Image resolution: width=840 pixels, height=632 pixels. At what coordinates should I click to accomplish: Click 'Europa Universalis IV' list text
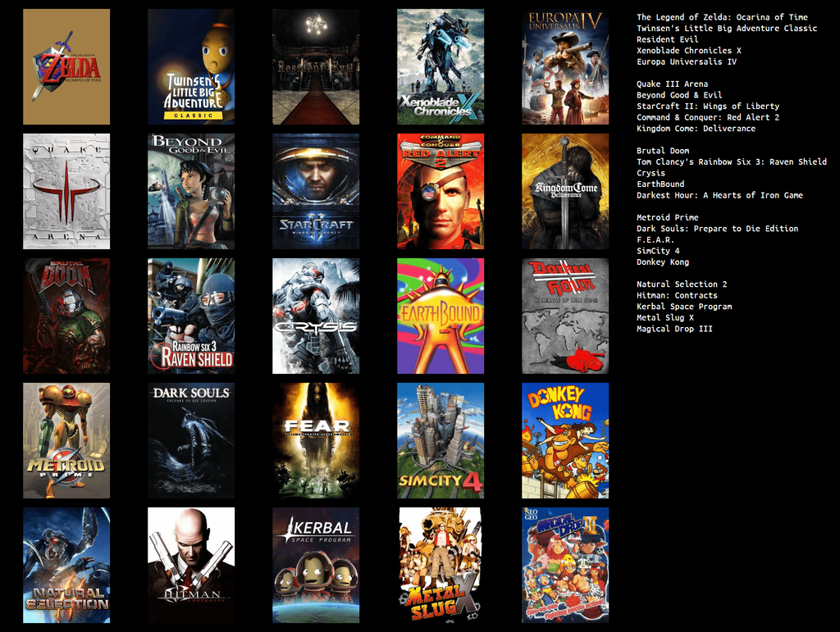click(687, 61)
